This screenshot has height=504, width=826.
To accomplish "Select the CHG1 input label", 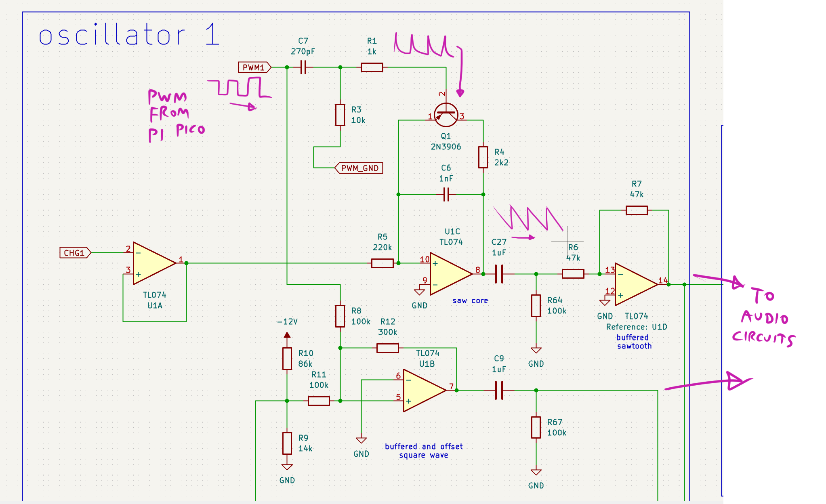I will tap(75, 253).
